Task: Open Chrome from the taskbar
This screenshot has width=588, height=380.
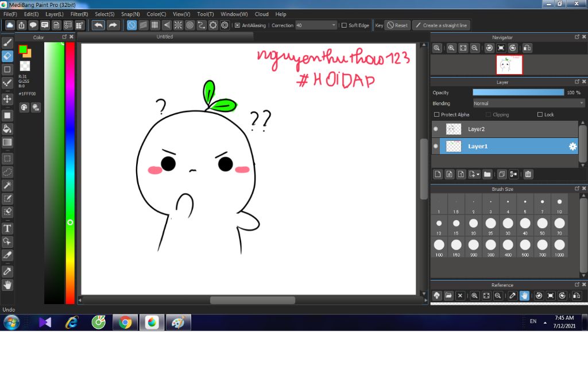Action: (x=125, y=322)
